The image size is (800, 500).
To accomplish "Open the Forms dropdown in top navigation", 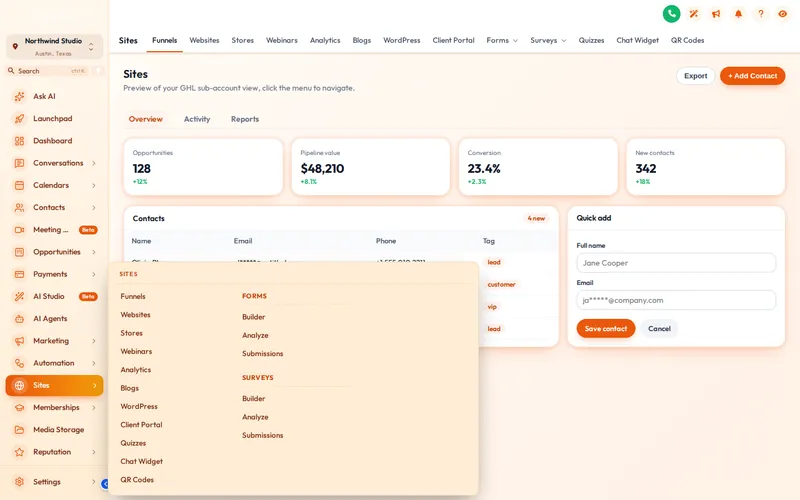I will 502,40.
